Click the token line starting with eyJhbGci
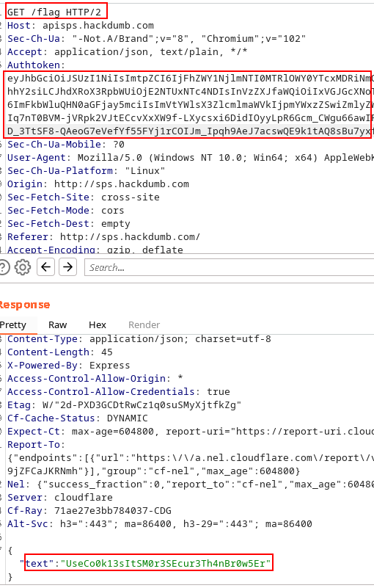The image size is (374, 588). coord(191,78)
